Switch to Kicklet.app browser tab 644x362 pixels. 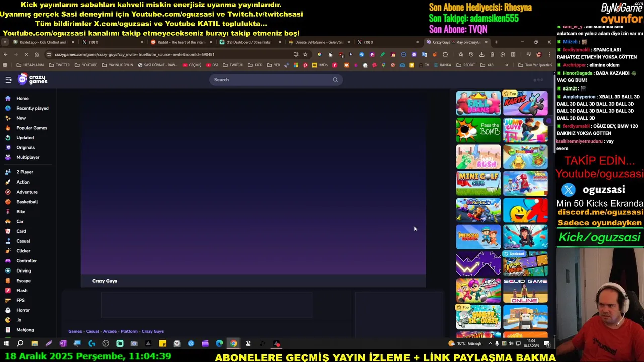pyautogui.click(x=43, y=42)
